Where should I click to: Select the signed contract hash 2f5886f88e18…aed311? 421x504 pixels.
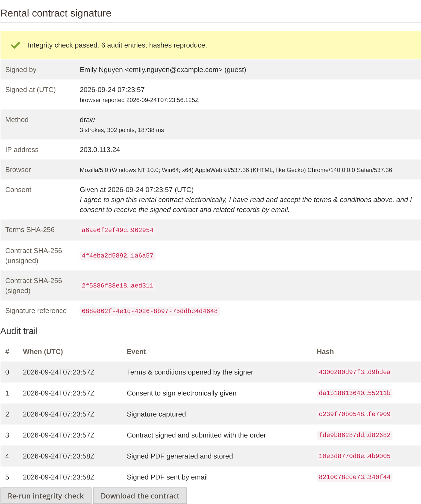click(x=117, y=285)
